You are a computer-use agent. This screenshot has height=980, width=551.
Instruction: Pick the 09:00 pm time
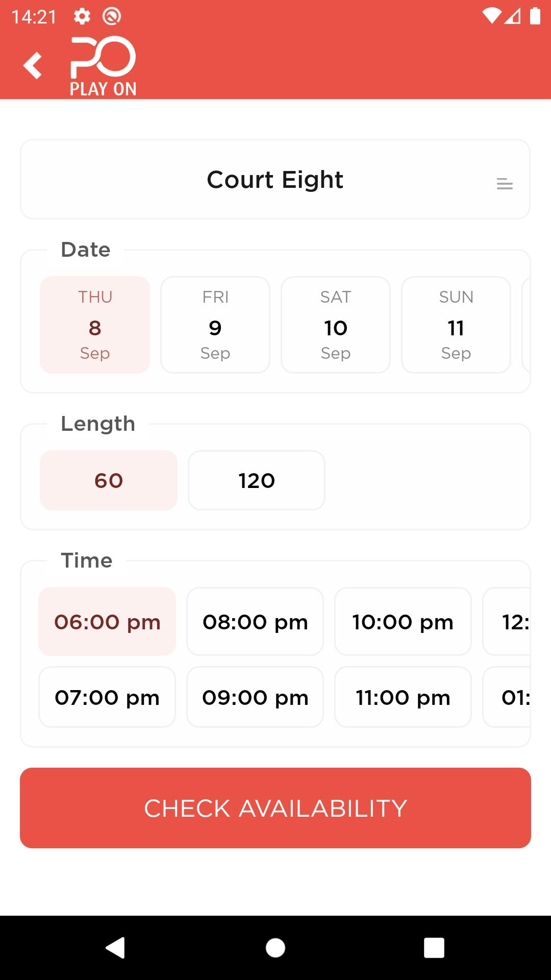255,697
